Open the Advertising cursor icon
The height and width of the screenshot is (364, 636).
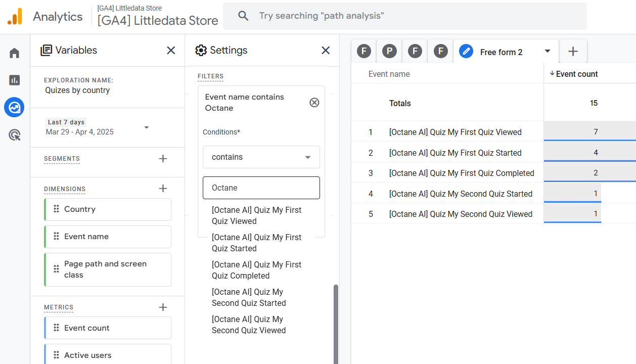click(15, 135)
